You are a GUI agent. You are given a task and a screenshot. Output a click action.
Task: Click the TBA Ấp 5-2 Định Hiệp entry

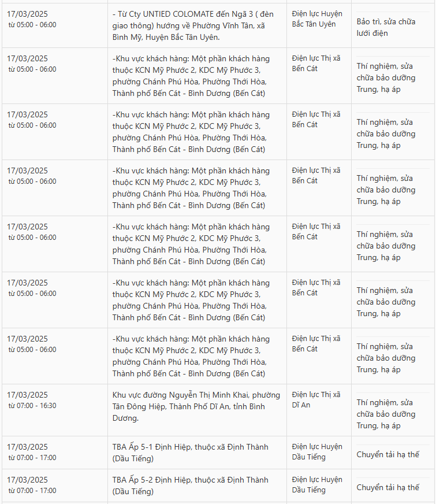[191, 486]
